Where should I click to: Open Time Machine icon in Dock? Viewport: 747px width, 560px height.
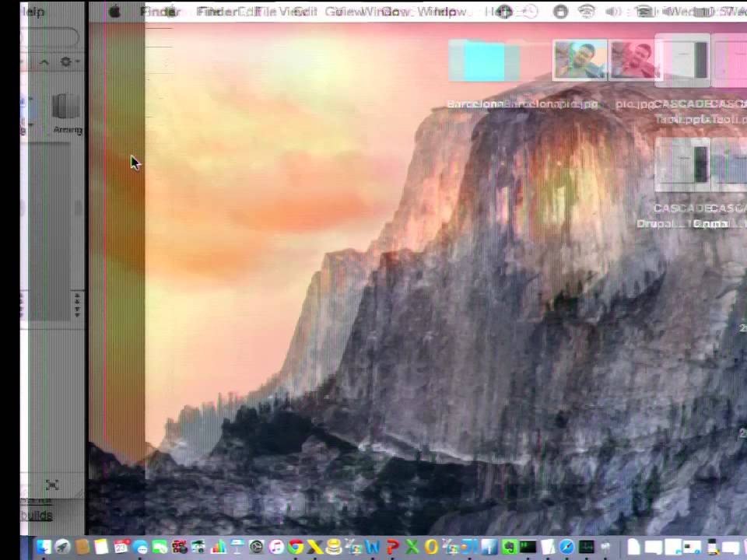(x=257, y=547)
